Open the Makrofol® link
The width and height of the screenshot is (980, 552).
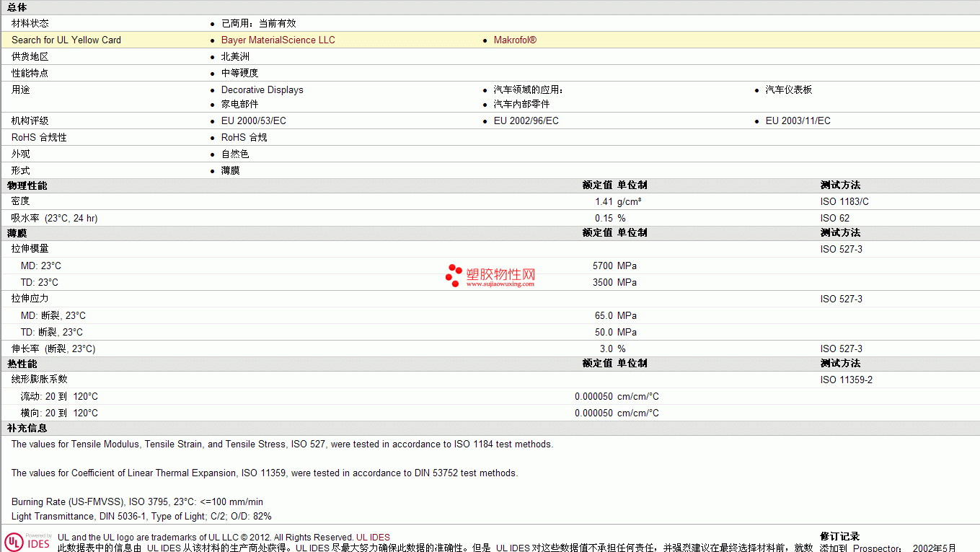pyautogui.click(x=515, y=40)
